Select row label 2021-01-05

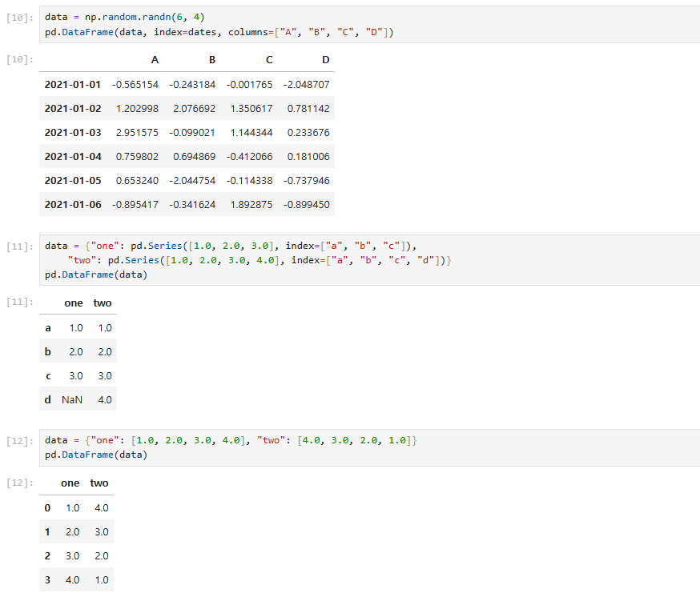(x=73, y=181)
